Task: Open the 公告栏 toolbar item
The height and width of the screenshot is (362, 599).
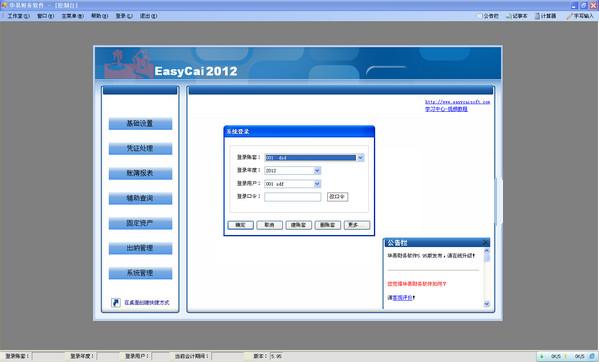Action: (x=488, y=16)
